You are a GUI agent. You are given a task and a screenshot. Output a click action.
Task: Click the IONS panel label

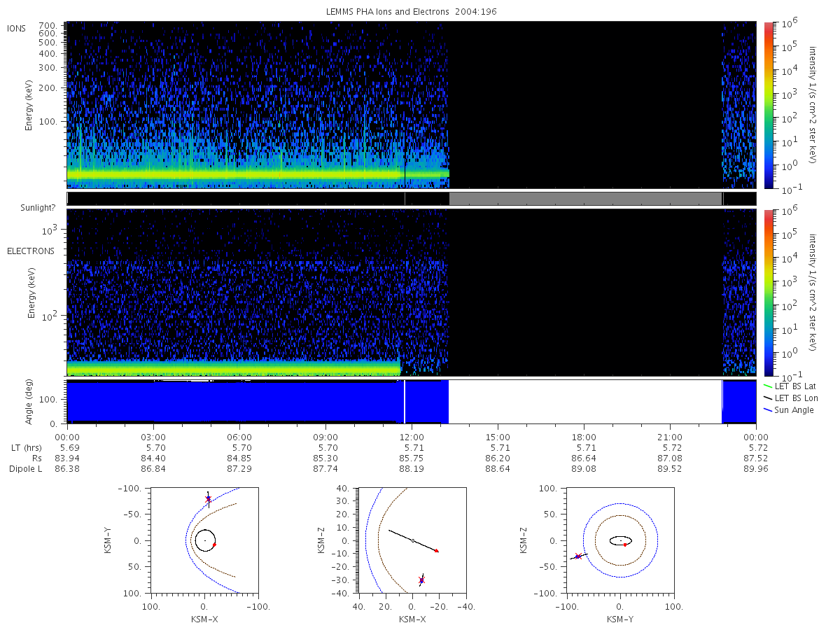coord(17,28)
